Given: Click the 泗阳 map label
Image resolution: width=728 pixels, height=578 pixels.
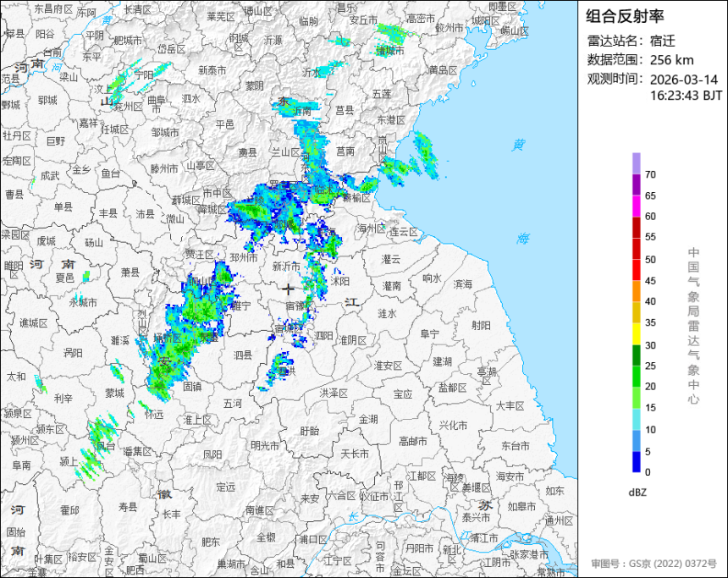Looking at the screenshot, I should pyautogui.click(x=323, y=336).
